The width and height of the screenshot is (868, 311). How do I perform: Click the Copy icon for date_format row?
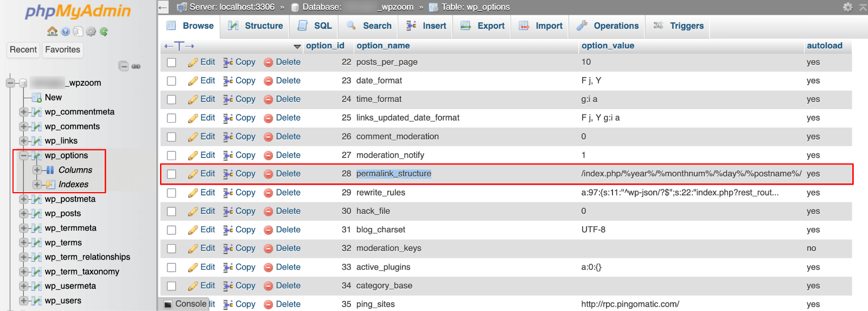(228, 81)
